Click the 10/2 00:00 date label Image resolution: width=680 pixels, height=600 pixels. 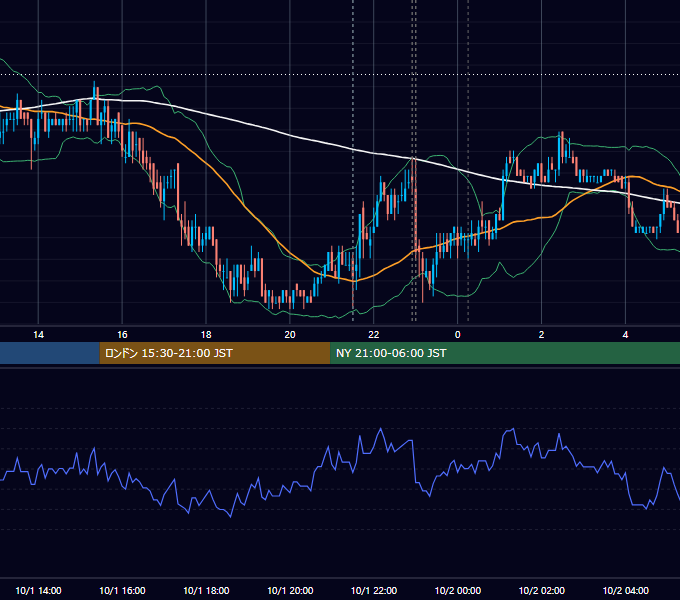coord(458,590)
